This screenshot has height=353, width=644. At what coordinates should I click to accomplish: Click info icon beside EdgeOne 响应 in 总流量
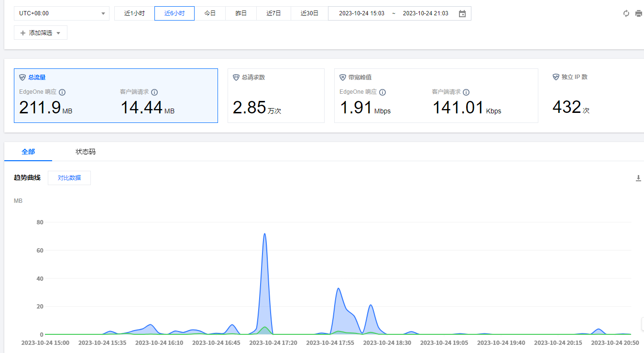tap(62, 92)
